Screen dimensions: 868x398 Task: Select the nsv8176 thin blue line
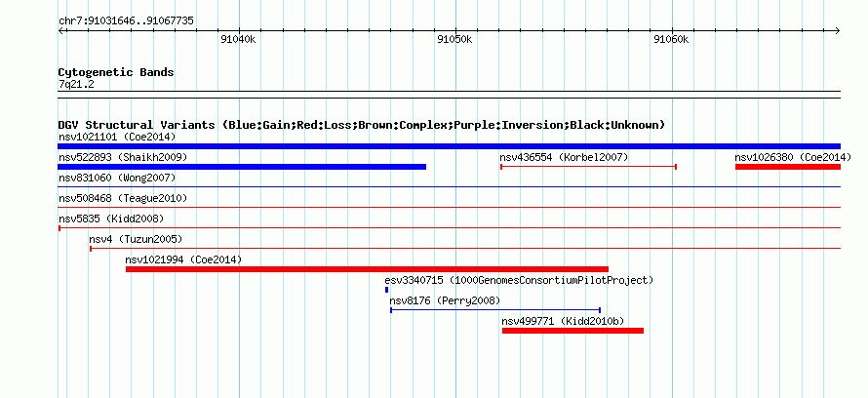[495, 310]
